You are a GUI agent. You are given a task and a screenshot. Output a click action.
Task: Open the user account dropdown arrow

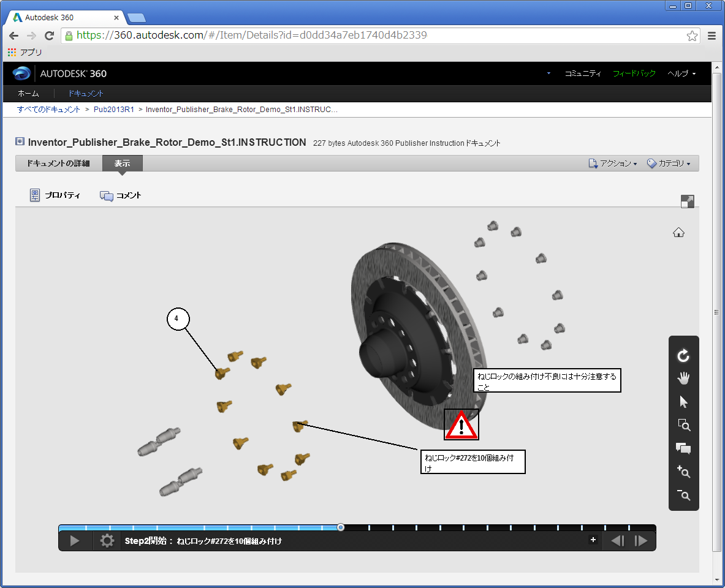(x=549, y=73)
